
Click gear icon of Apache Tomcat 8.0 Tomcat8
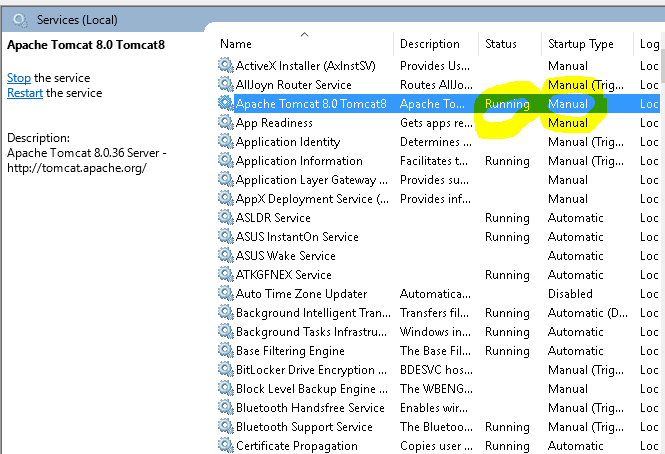(x=226, y=104)
